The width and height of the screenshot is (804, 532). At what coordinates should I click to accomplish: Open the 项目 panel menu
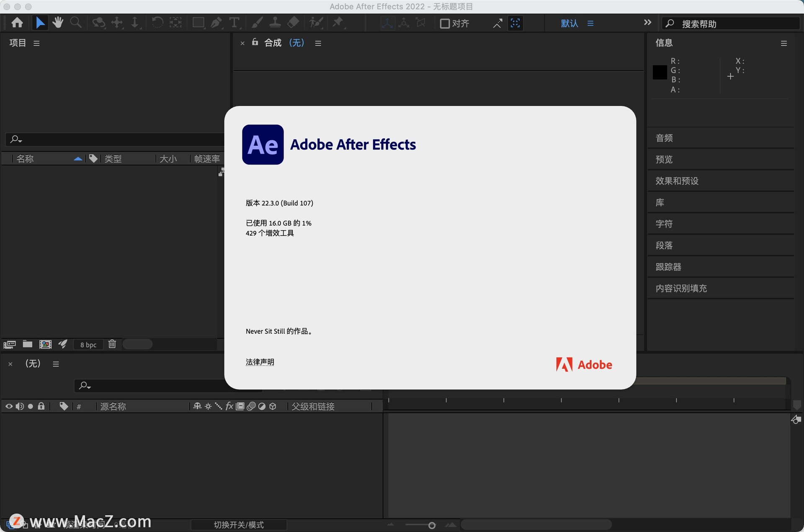[x=36, y=43]
